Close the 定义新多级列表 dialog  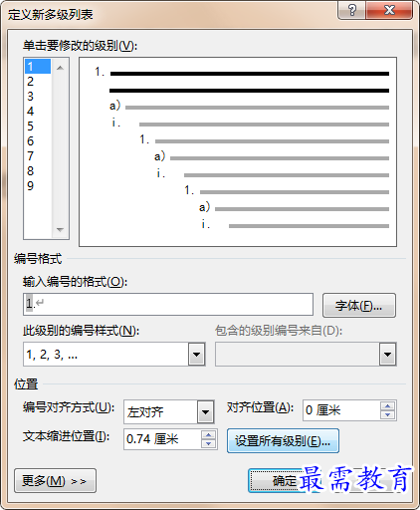point(389,10)
